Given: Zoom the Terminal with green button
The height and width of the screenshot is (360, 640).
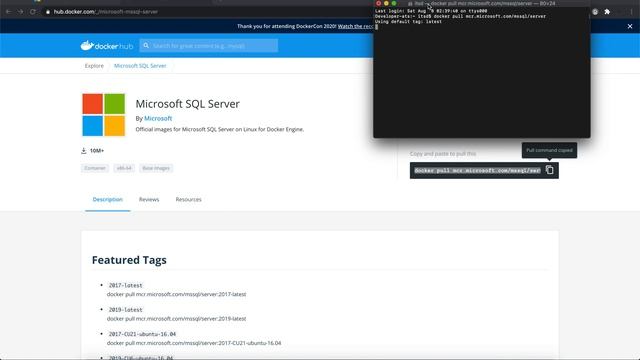Looking at the screenshot, I should tap(394, 3).
